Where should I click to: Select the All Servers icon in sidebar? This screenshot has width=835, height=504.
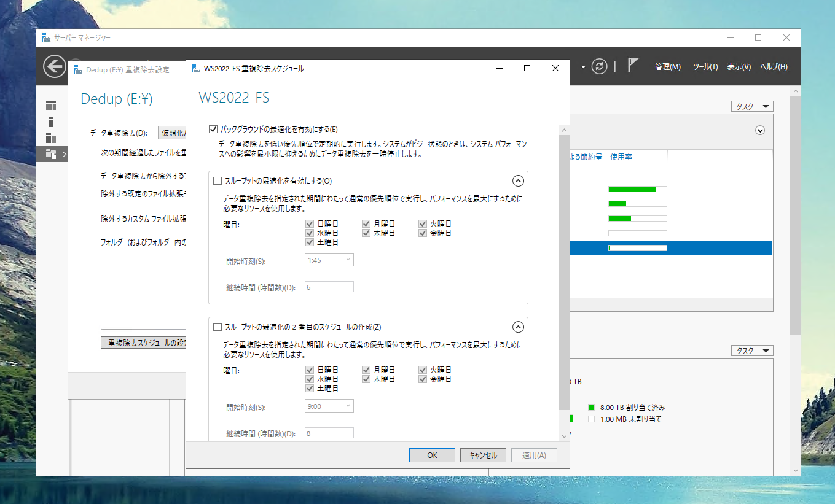pos(51,138)
